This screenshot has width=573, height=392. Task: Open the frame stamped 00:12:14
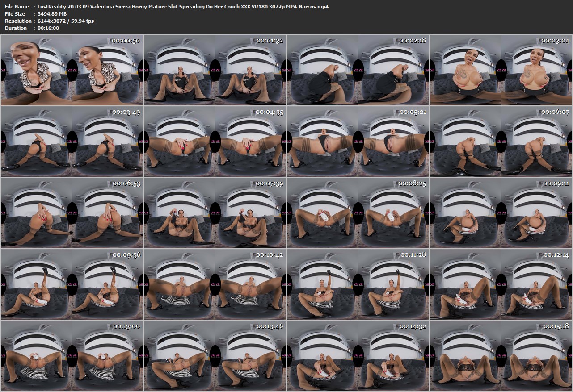point(501,284)
